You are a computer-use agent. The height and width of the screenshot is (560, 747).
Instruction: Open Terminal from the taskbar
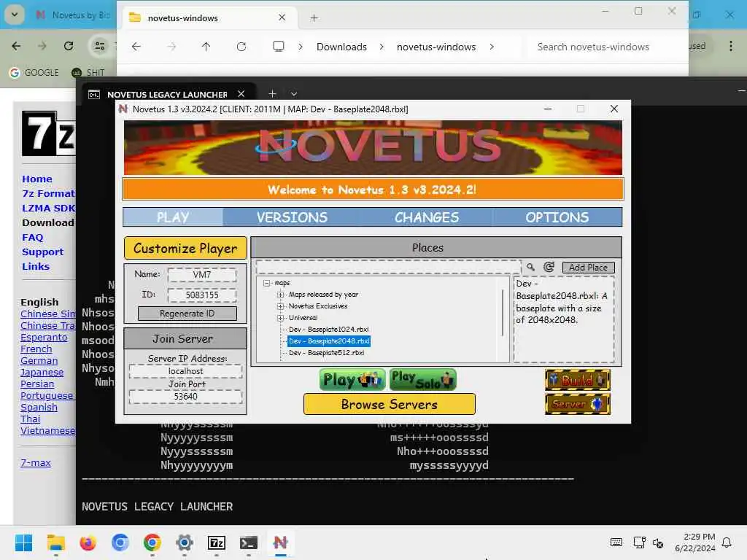click(x=249, y=542)
